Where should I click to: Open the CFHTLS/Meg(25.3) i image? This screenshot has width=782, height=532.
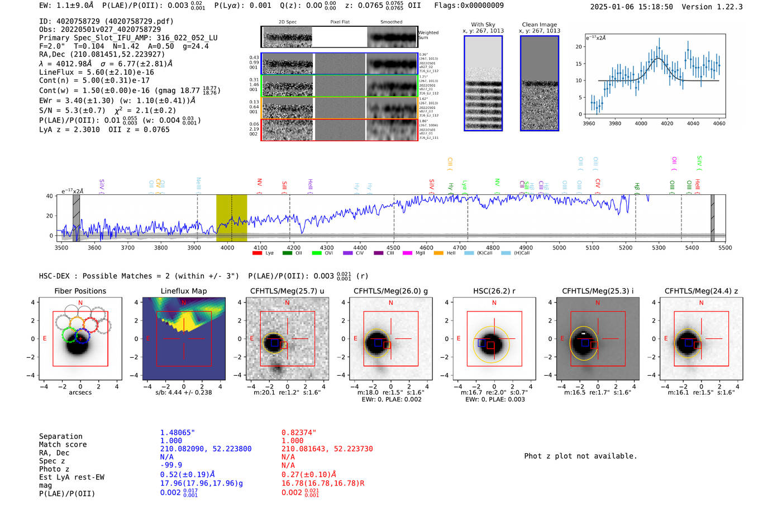(x=598, y=338)
